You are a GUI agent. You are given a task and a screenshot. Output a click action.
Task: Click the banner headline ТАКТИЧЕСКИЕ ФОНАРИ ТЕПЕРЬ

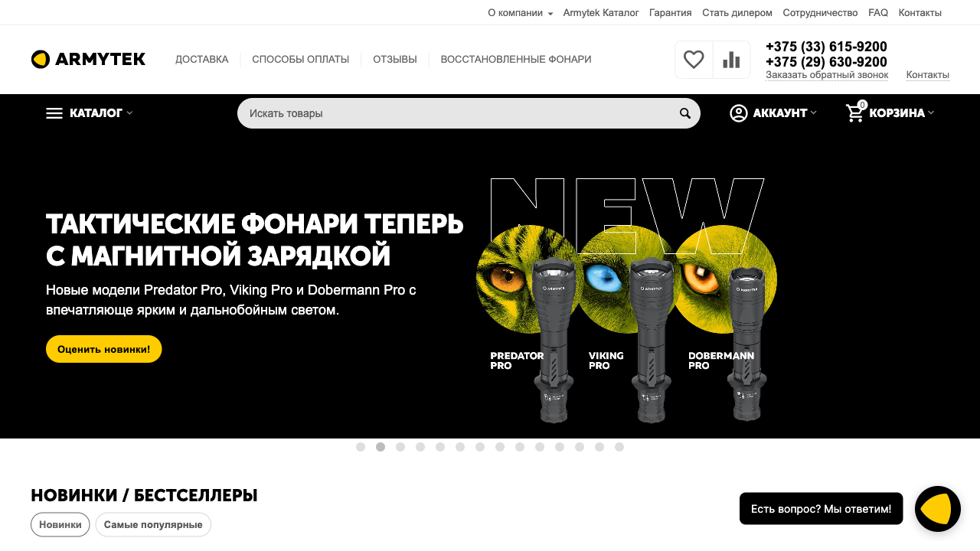[x=255, y=224]
